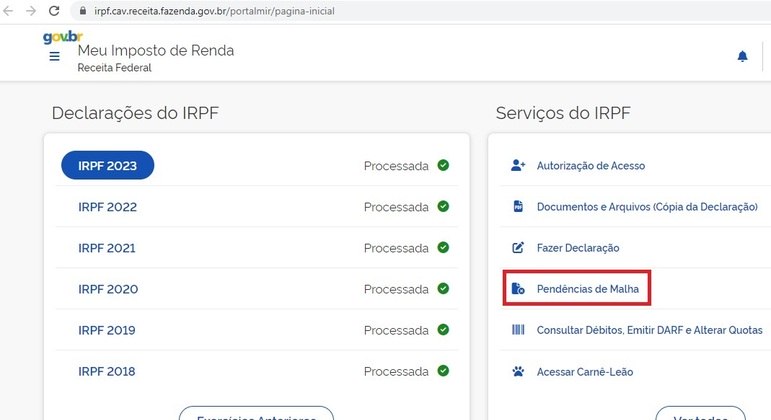Viewport: 771px width, 420px height.
Task: Click the Serviços do IRPF heading
Action: point(563,113)
